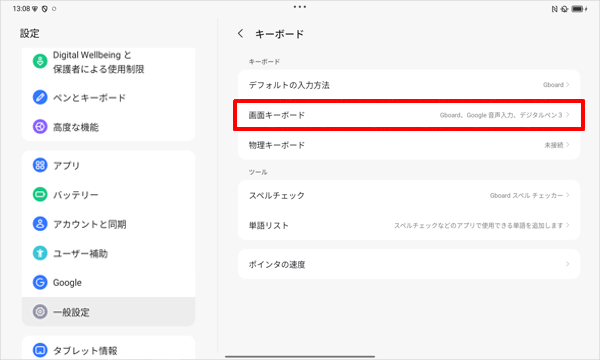Screen dimensions: 600x360
Task: Tap the pen icon for ペンとキーボード
Action: click(x=40, y=97)
